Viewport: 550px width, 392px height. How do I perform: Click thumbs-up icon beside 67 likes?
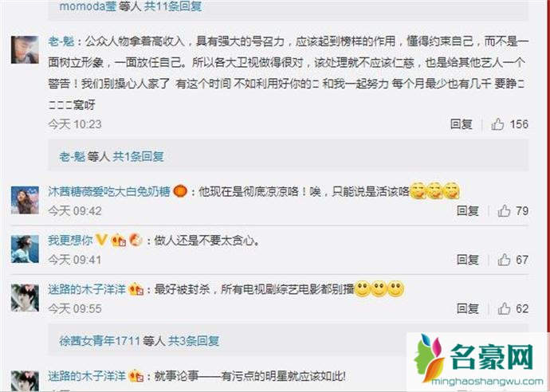[504, 260]
